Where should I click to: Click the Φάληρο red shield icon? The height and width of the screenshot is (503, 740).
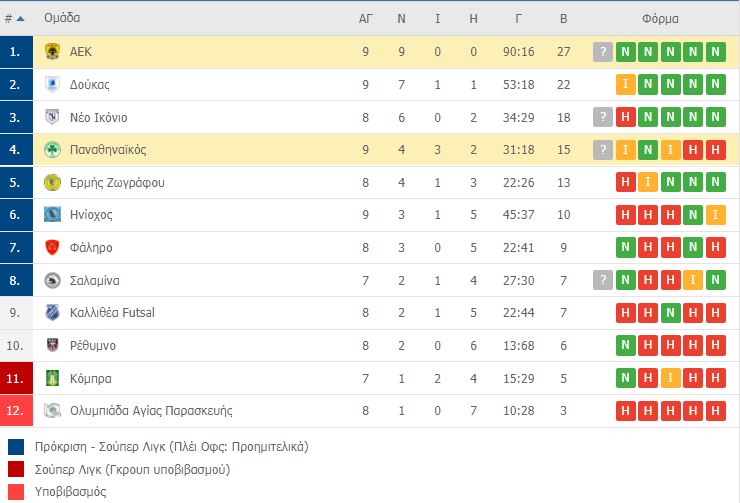[x=53, y=247]
